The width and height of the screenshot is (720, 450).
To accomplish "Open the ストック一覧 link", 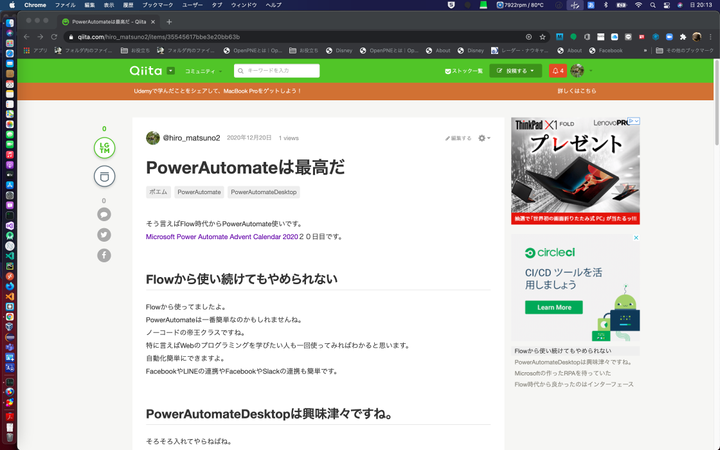I will coord(464,71).
